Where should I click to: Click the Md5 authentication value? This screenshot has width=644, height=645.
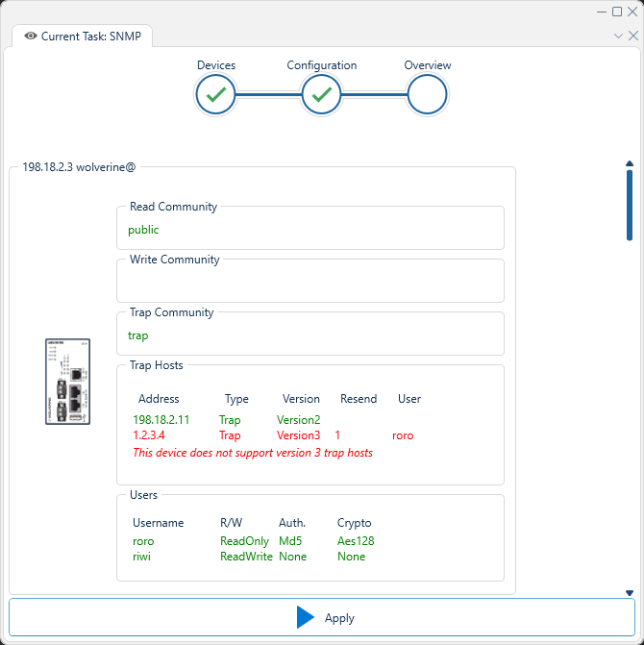290,540
